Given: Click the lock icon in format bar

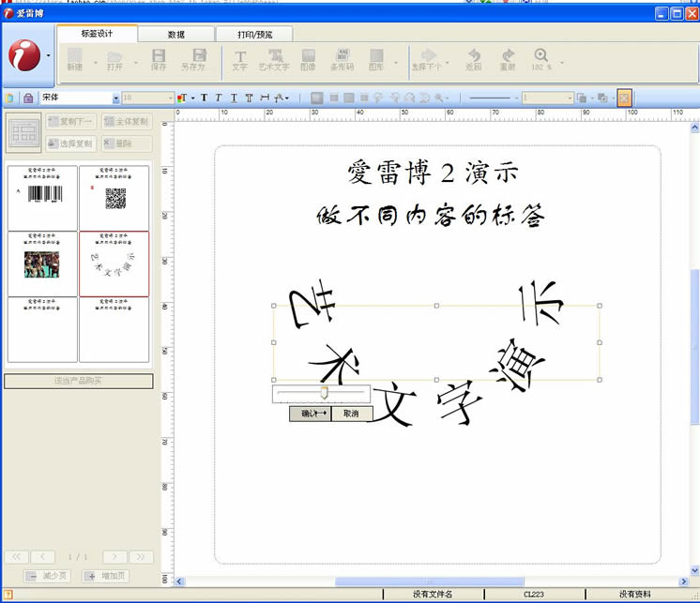Looking at the screenshot, I should click(28, 98).
